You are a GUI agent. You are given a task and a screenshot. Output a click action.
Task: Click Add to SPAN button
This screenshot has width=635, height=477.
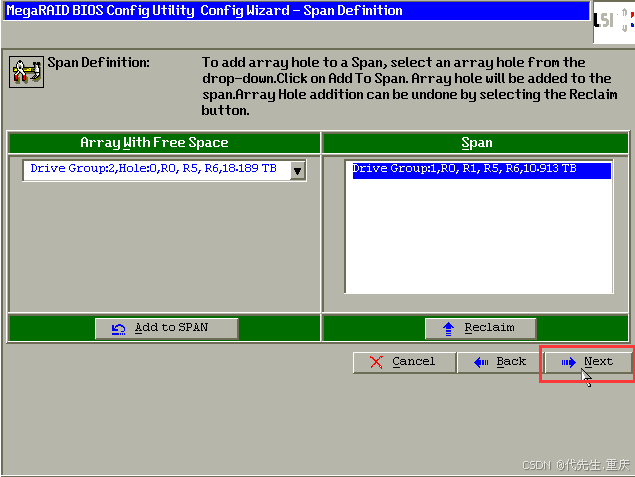pyautogui.click(x=166, y=328)
